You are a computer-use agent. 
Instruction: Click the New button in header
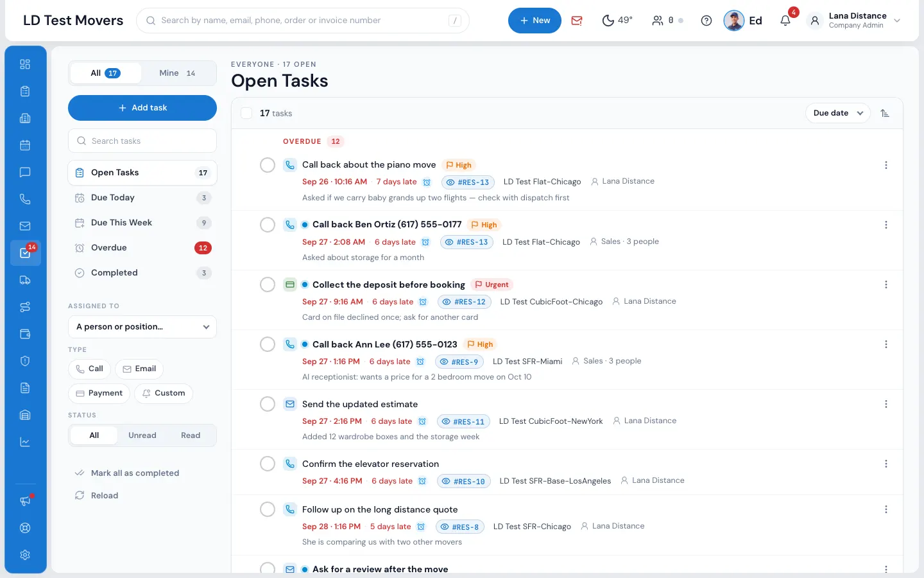coord(535,21)
